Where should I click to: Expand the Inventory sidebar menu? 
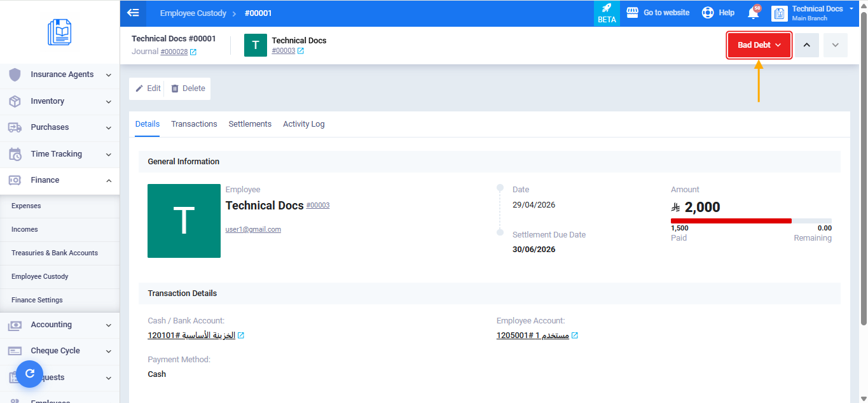tap(60, 101)
